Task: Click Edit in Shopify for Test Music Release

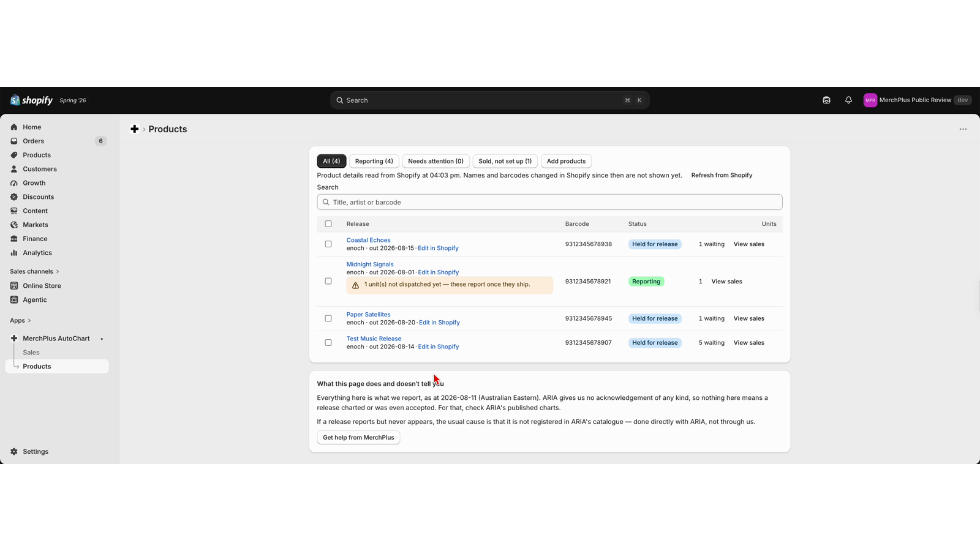Action: pyautogui.click(x=439, y=347)
